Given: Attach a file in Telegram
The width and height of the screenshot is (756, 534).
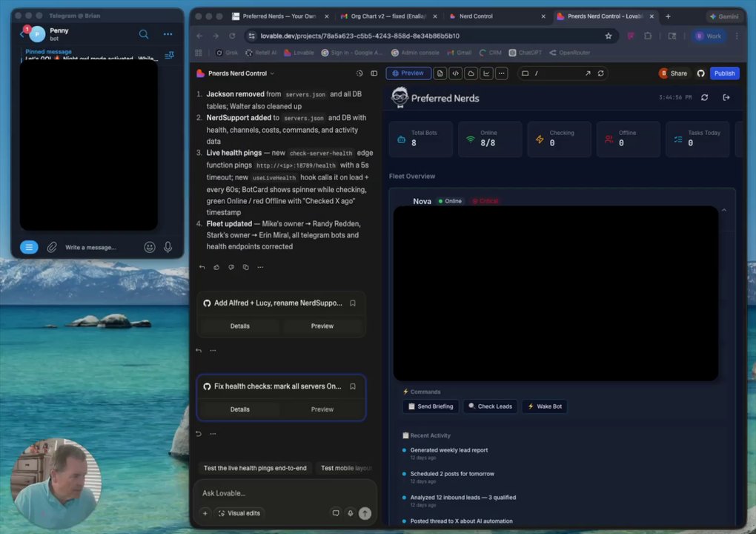Looking at the screenshot, I should tap(52, 248).
